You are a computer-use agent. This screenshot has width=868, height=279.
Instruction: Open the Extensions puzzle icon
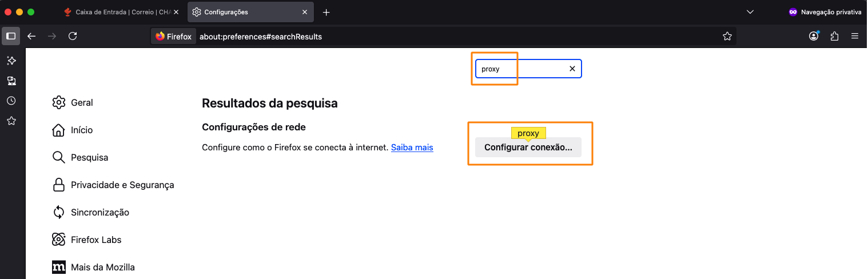click(834, 36)
